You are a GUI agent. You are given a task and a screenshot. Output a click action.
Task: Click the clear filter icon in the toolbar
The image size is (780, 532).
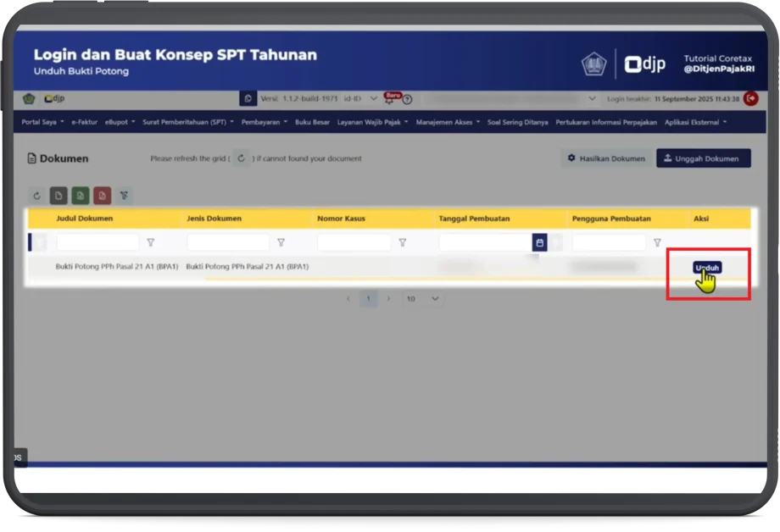coord(124,196)
